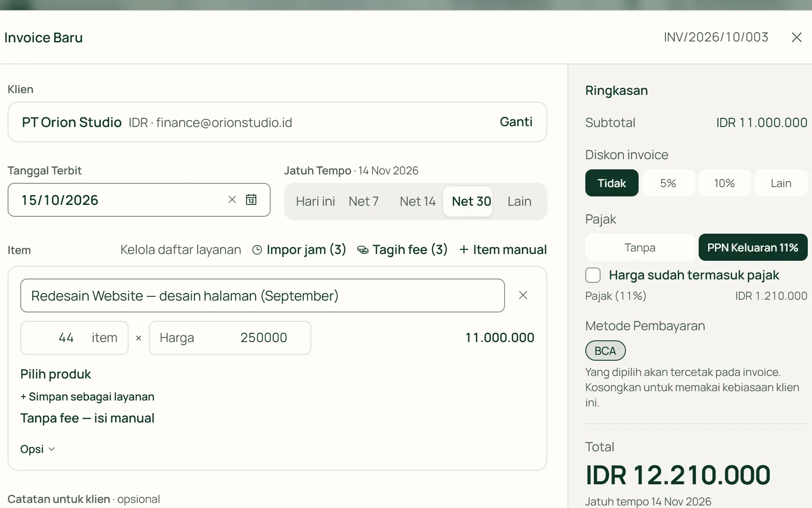Choose 5% invoice discount

[x=668, y=183]
